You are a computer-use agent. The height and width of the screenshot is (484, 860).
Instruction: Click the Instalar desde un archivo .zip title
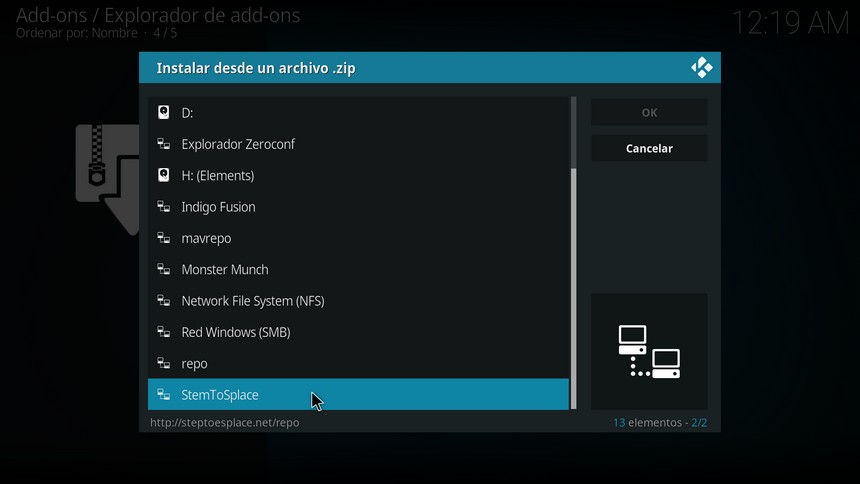[x=256, y=68]
